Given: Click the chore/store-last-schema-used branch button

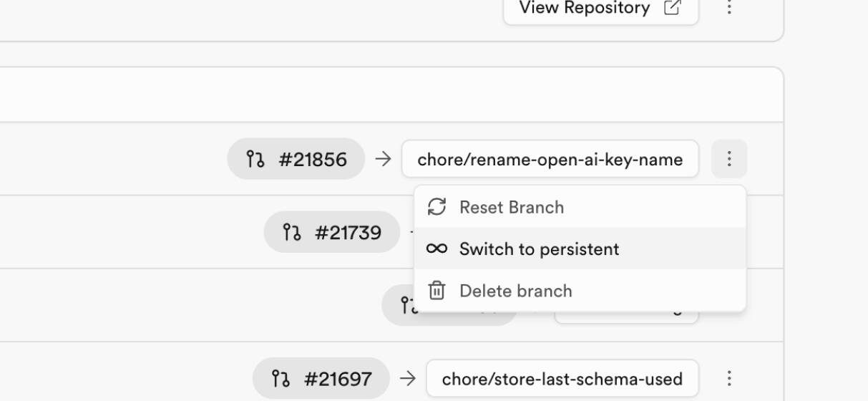Looking at the screenshot, I should (x=562, y=378).
